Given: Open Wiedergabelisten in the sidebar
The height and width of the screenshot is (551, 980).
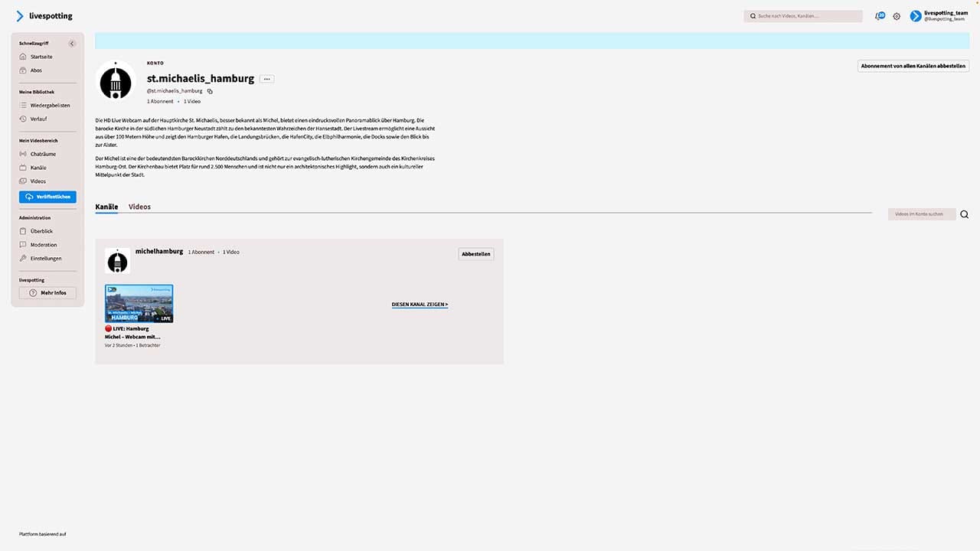Looking at the screenshot, I should pos(50,106).
